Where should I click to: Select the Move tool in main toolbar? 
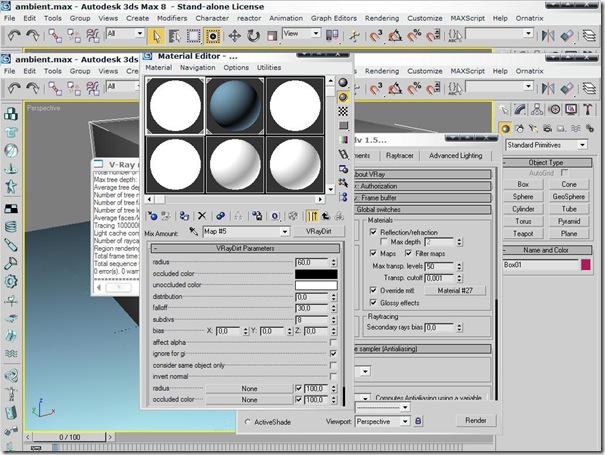pyautogui.click(x=236, y=36)
